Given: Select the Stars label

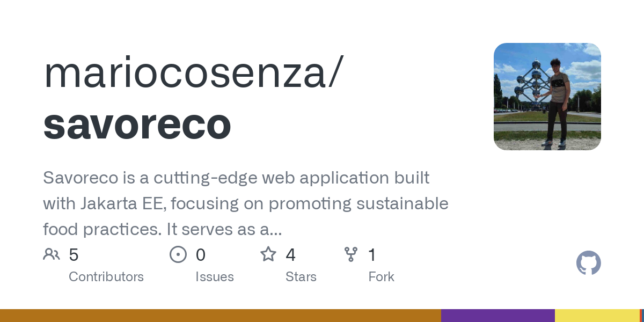Looking at the screenshot, I should tap(301, 277).
